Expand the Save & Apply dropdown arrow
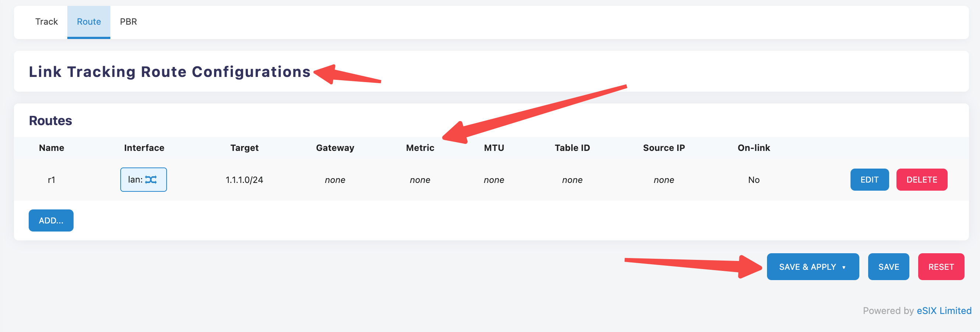This screenshot has height=332, width=980. click(844, 267)
